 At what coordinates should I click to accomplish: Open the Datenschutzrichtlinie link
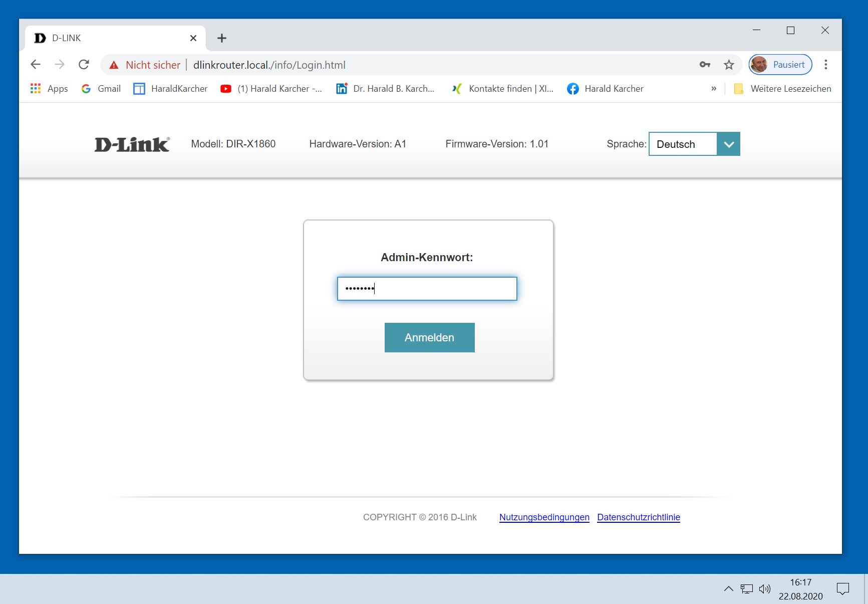point(639,517)
